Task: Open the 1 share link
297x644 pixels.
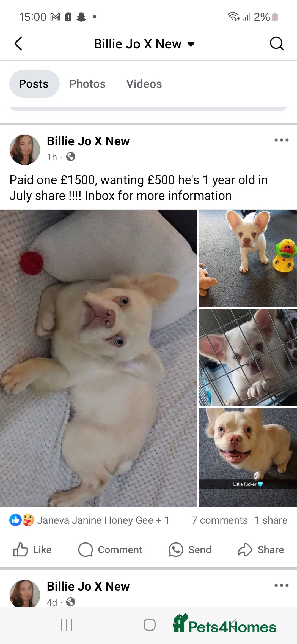Action: click(271, 520)
